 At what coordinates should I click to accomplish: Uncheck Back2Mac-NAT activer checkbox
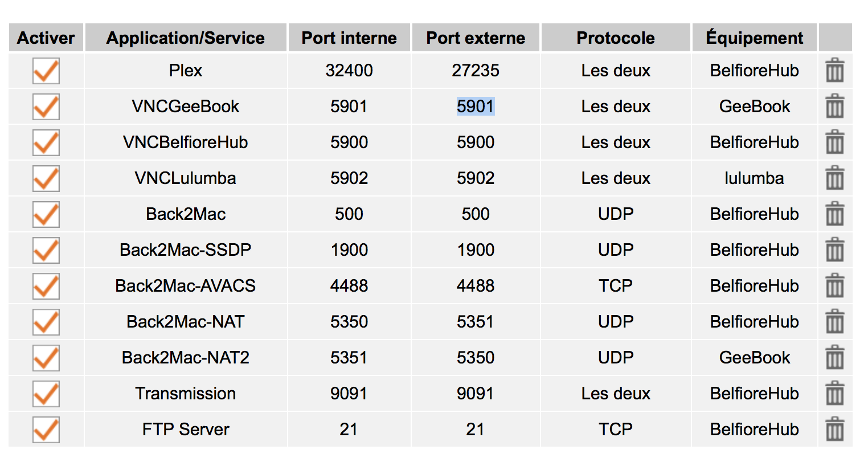click(x=46, y=322)
